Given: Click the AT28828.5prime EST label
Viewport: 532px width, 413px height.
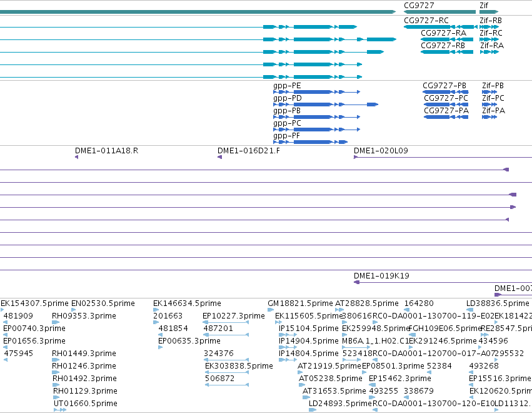Looking at the screenshot, I should coord(367,303).
